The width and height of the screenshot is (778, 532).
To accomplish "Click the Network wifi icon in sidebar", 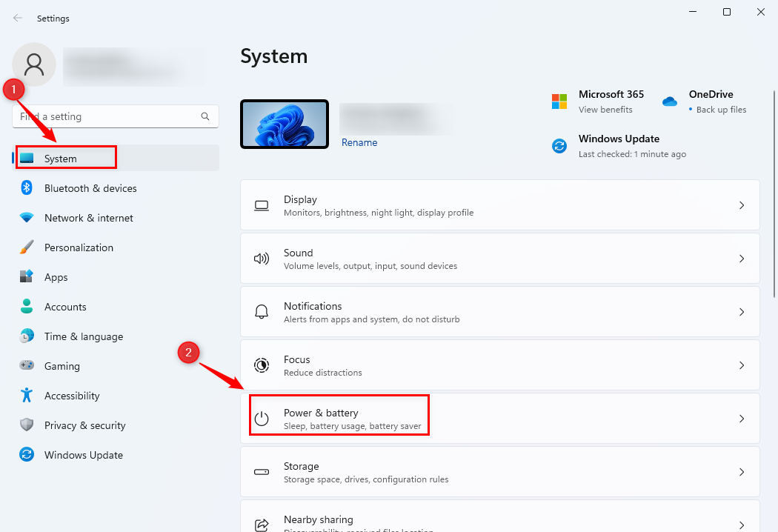I will pos(27,217).
